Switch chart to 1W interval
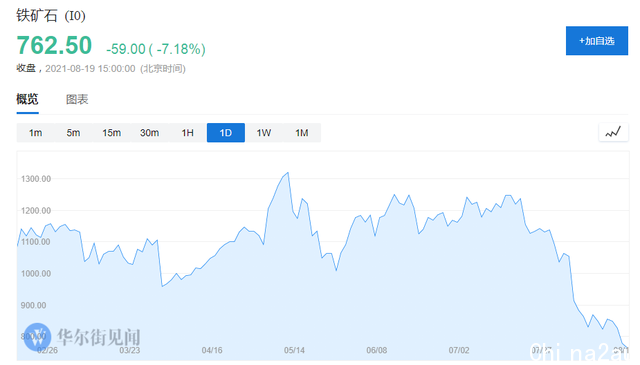 coord(264,133)
